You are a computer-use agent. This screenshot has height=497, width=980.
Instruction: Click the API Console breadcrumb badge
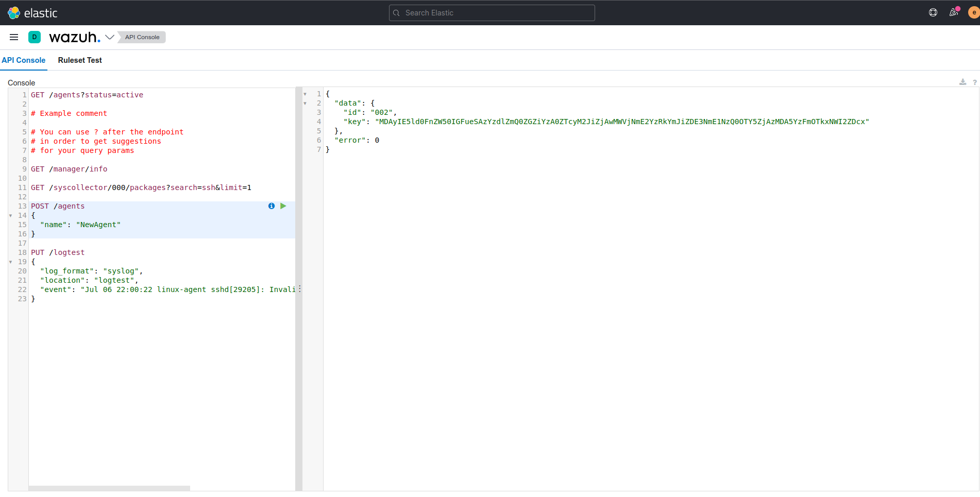pyautogui.click(x=141, y=37)
